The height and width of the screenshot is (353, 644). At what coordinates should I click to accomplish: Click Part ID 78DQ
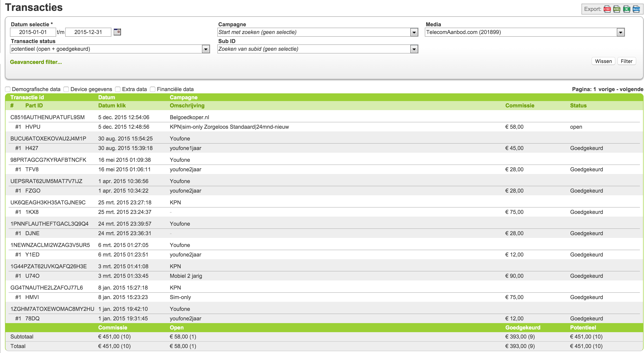pyautogui.click(x=32, y=318)
